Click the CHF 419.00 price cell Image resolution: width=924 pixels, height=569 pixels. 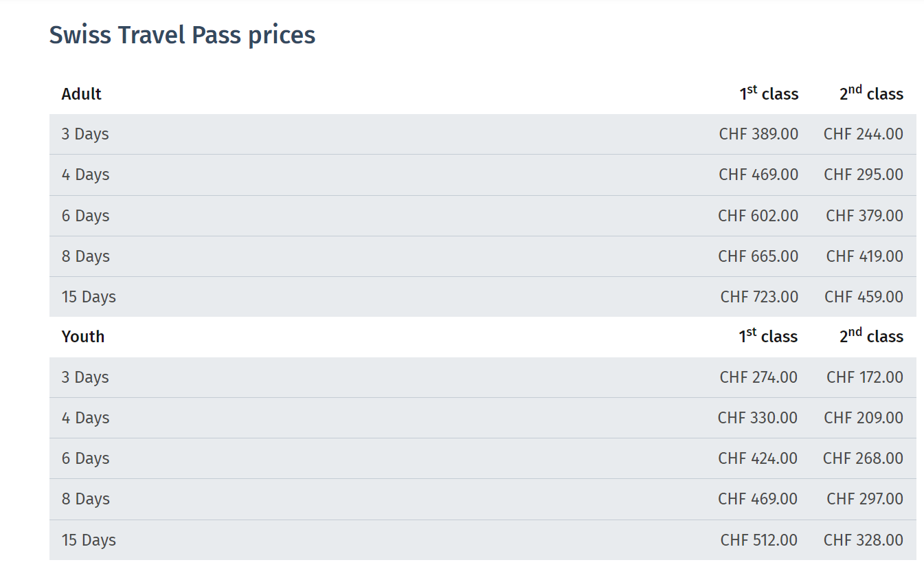(864, 256)
